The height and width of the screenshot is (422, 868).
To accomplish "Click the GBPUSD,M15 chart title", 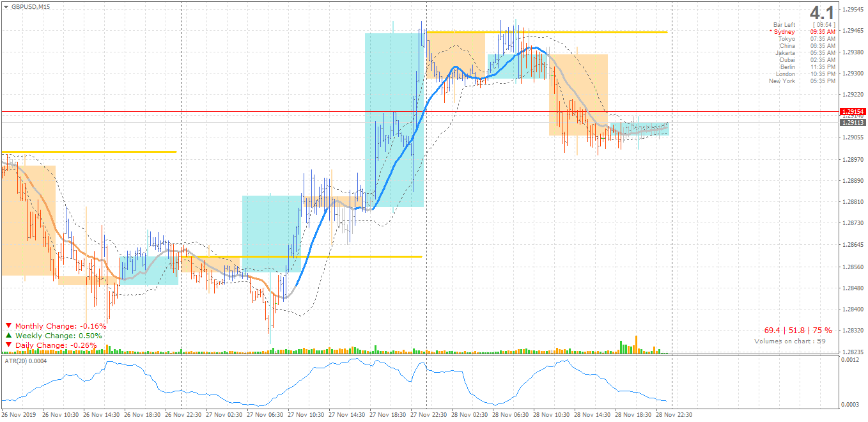I will 31,6.
